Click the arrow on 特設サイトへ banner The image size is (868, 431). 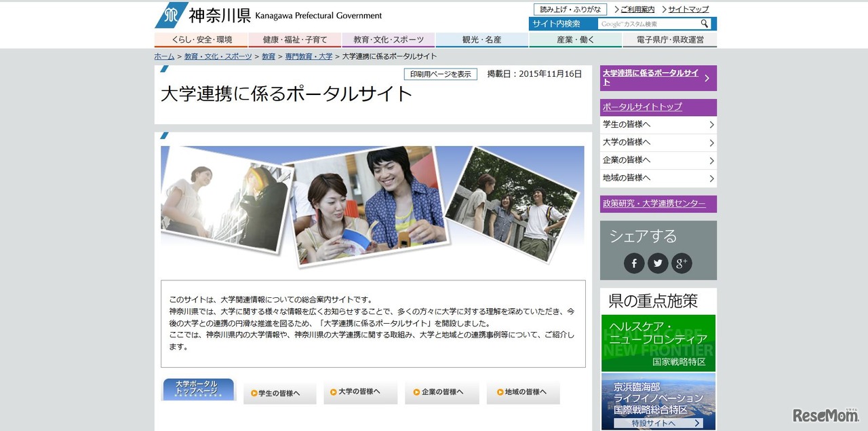tap(696, 422)
